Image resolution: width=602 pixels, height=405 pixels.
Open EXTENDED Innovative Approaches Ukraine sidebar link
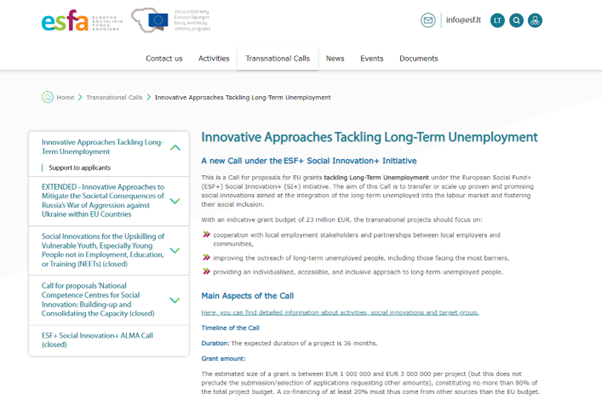[x=103, y=200]
